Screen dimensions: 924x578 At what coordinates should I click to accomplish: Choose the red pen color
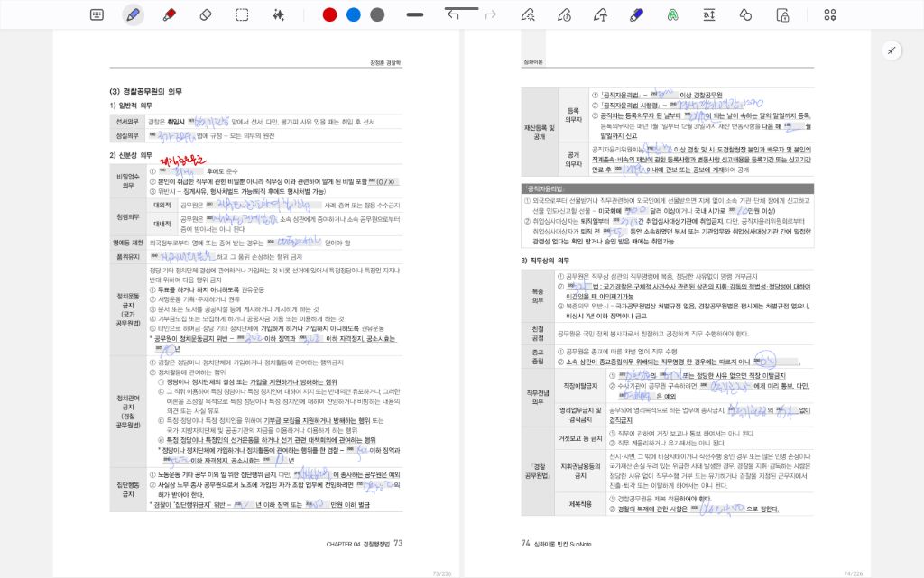click(x=329, y=14)
